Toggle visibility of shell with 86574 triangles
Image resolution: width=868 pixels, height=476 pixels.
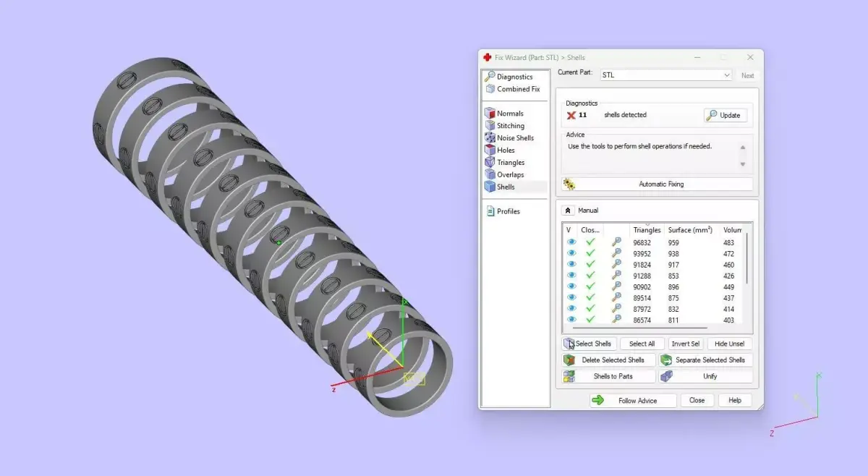[x=571, y=319]
